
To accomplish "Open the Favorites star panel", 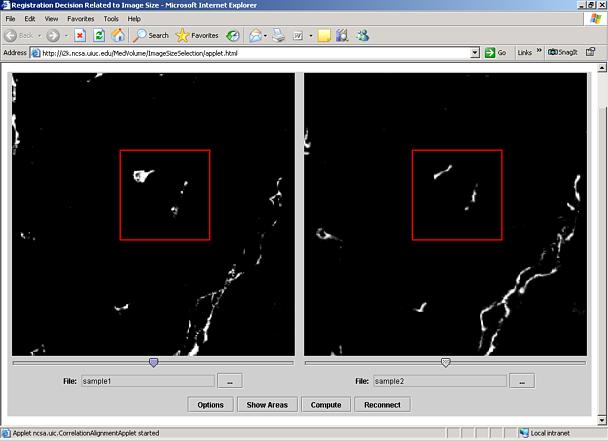I will (198, 35).
